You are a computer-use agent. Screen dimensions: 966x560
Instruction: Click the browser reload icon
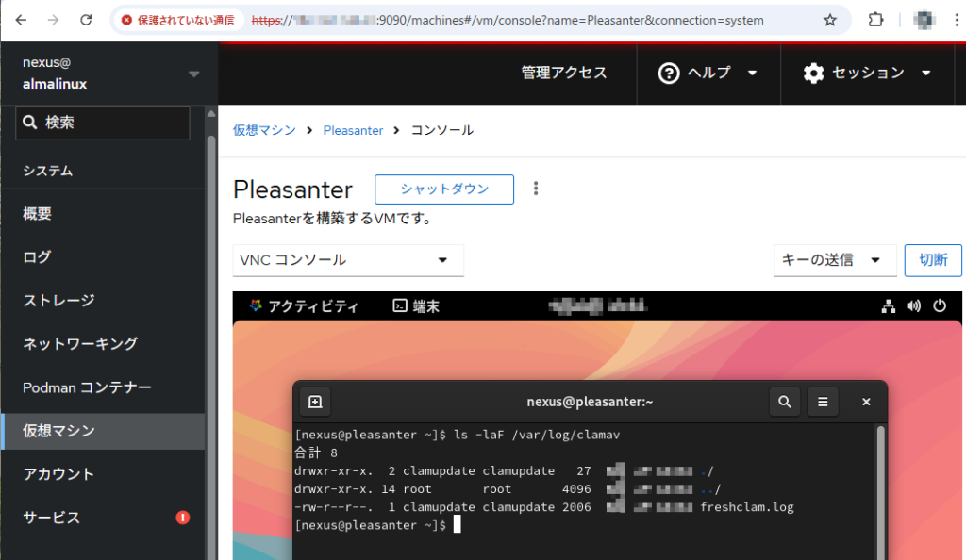coord(86,20)
